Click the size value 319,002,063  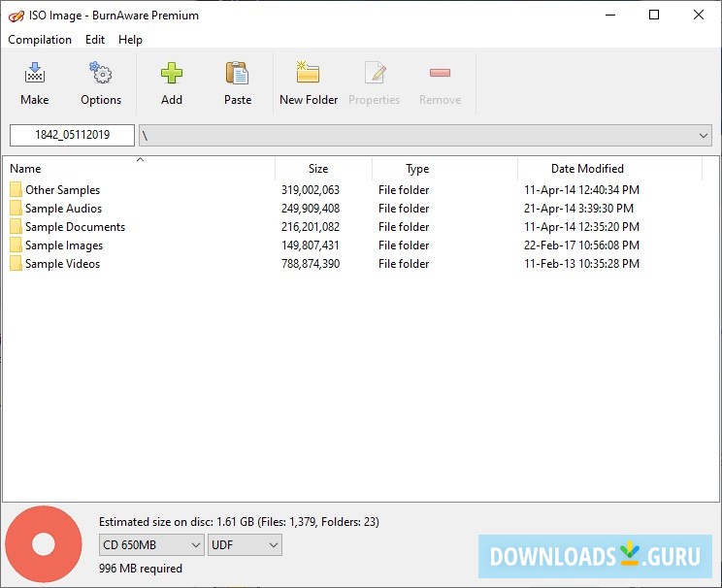click(311, 190)
